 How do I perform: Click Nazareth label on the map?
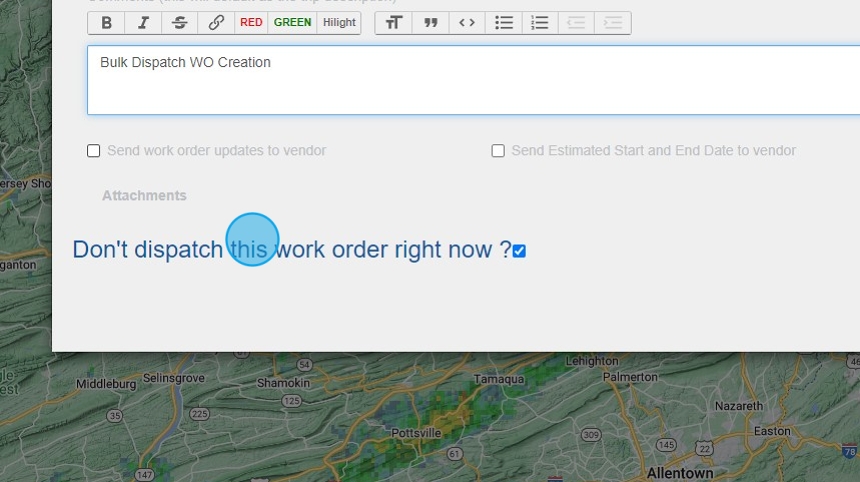point(739,406)
